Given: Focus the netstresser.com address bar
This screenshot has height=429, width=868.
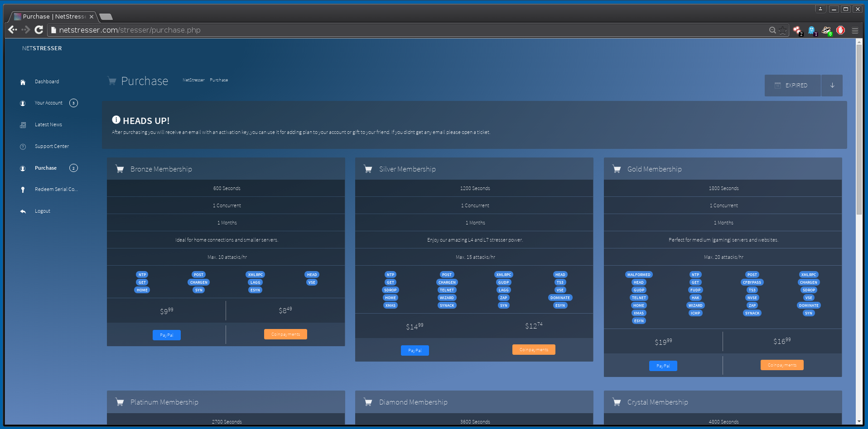Looking at the screenshot, I should 408,30.
